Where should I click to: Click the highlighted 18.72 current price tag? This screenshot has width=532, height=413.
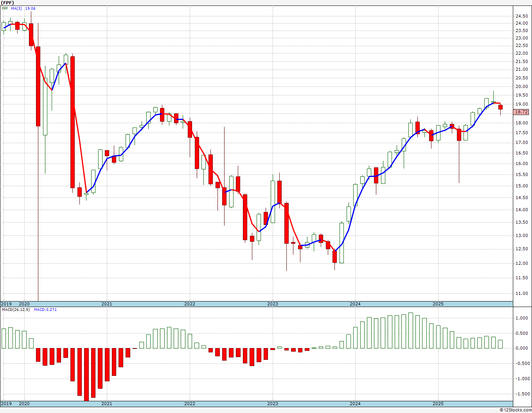(521, 112)
